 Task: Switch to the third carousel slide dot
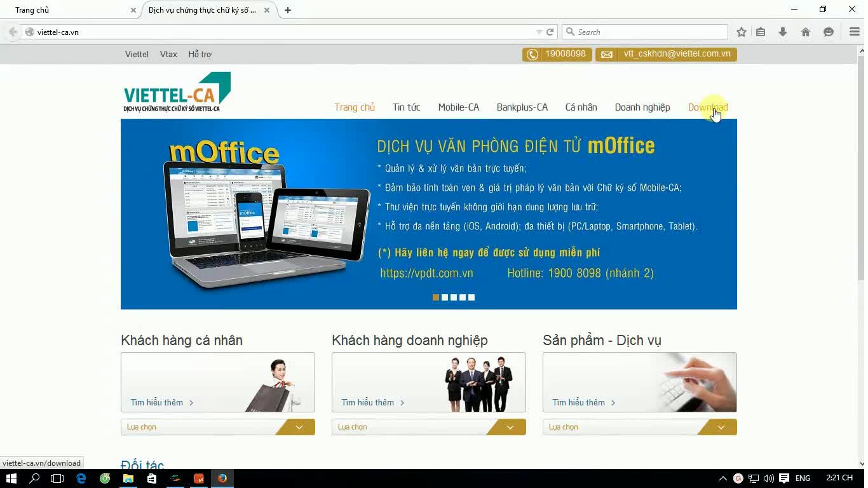pos(454,297)
